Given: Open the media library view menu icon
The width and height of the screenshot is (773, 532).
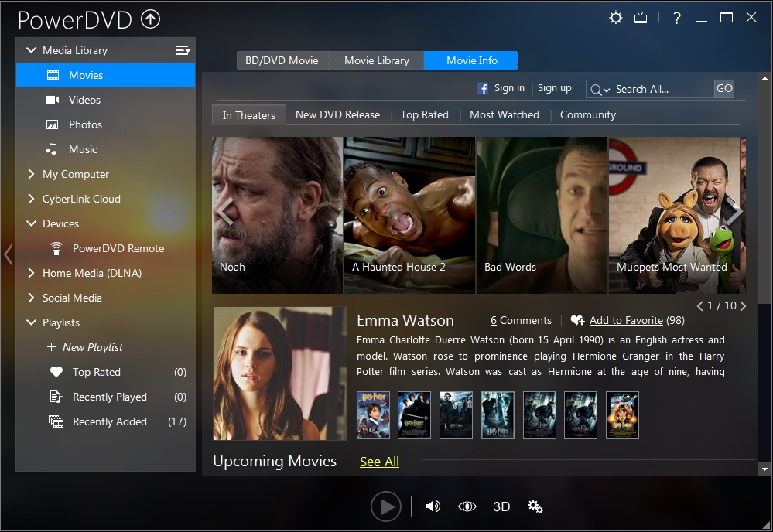Looking at the screenshot, I should click(183, 50).
